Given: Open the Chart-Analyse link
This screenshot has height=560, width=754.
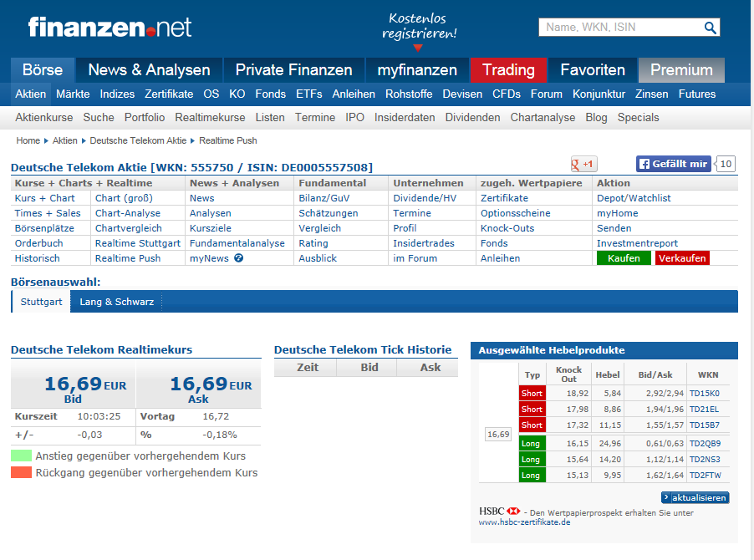Looking at the screenshot, I should click(x=128, y=213).
